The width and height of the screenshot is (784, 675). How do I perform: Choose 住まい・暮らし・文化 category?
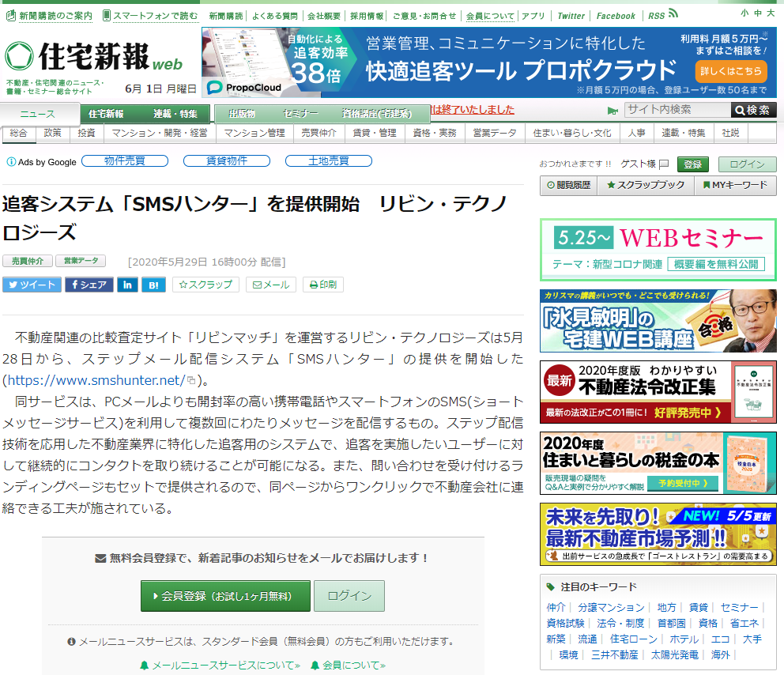[x=572, y=133]
